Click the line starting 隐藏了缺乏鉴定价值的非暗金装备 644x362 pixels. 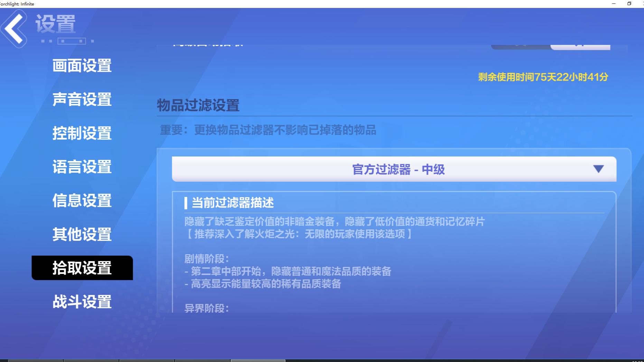point(335,221)
